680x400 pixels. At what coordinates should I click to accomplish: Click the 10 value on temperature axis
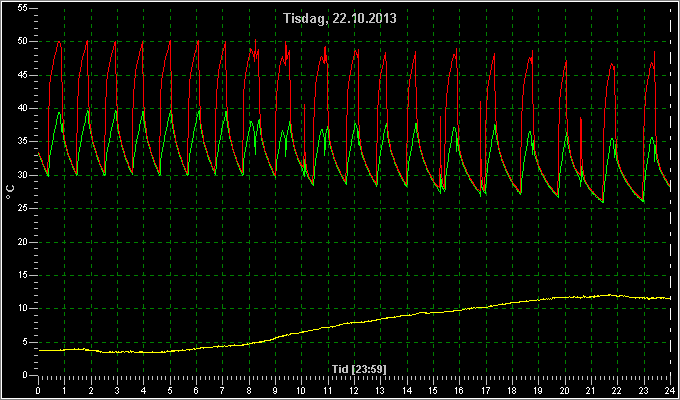[x=23, y=308]
